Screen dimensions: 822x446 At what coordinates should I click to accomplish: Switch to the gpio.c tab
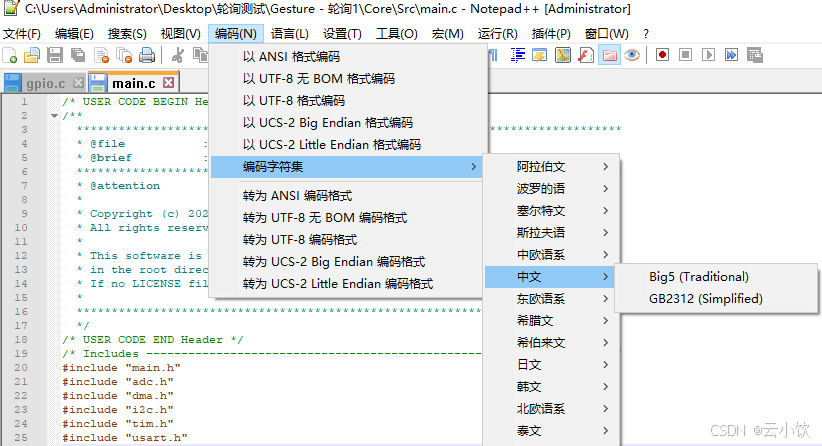tap(45, 83)
